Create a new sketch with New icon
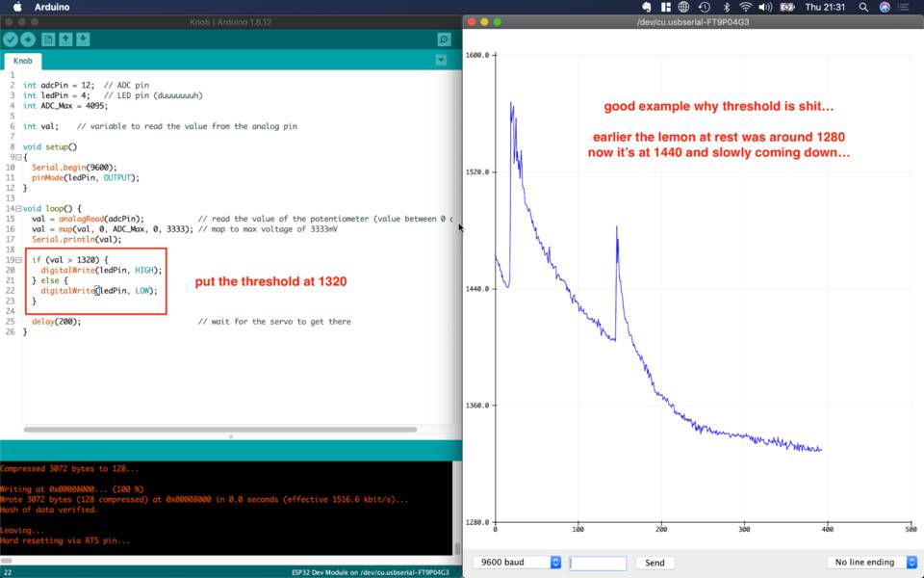This screenshot has height=578, width=924. [x=48, y=39]
